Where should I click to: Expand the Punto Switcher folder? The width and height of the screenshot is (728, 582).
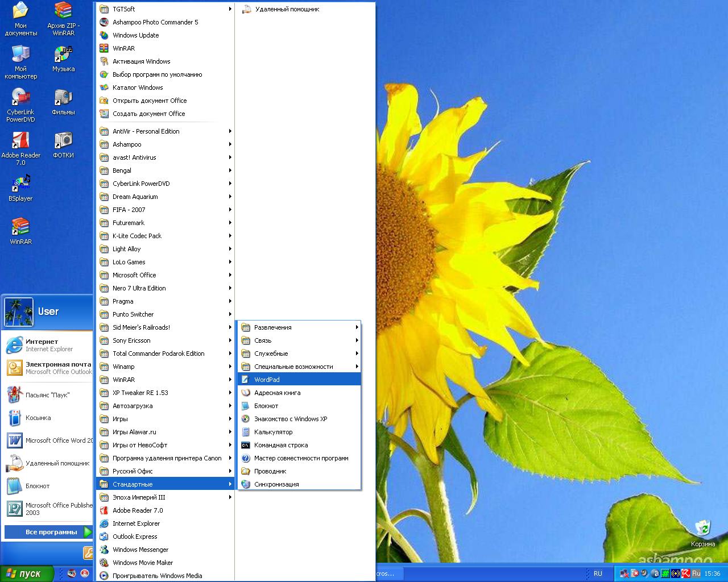point(166,314)
